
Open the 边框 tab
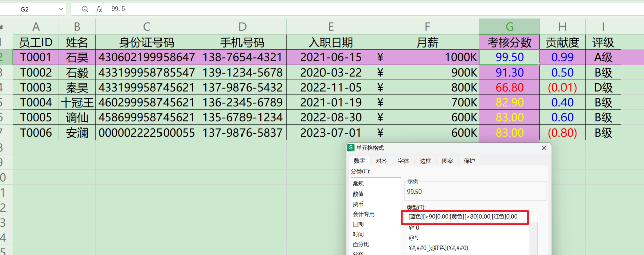[426, 161]
